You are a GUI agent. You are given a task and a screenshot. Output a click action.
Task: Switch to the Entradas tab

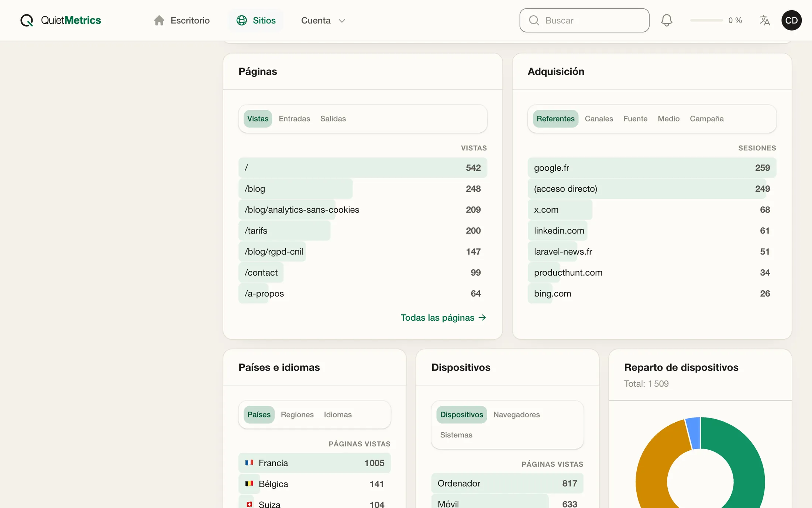[294, 119]
